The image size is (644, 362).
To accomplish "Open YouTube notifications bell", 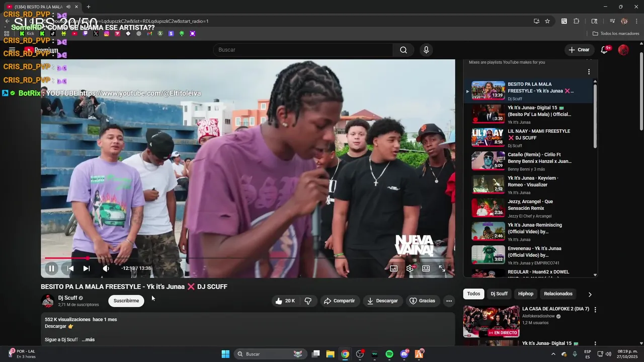I will pyautogui.click(x=604, y=50).
